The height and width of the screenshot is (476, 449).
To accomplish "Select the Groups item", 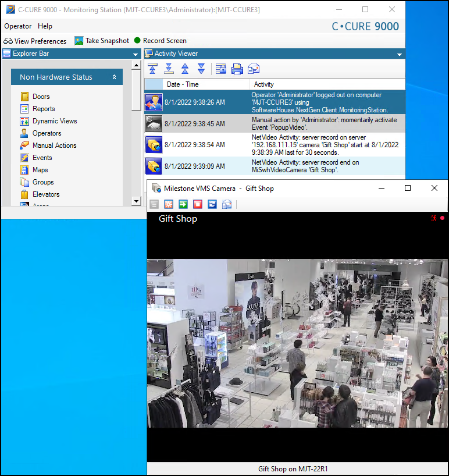I will click(44, 182).
